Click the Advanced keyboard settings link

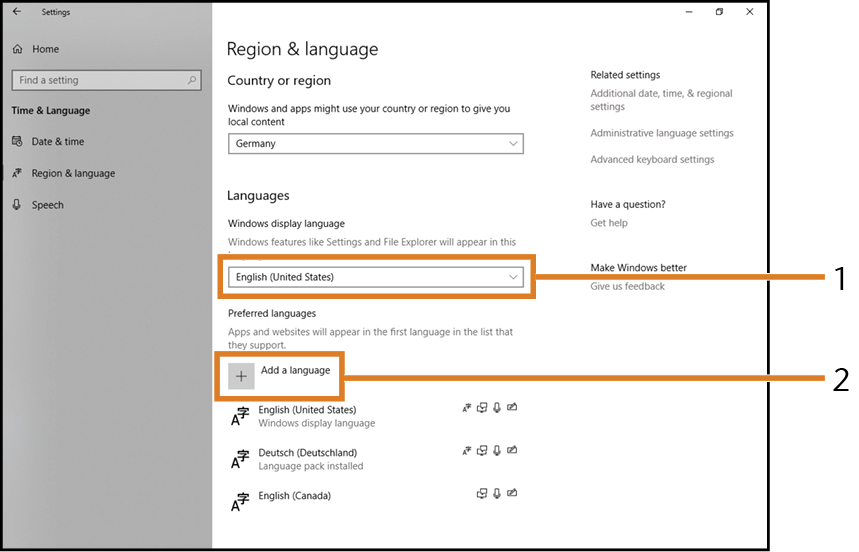tap(652, 159)
